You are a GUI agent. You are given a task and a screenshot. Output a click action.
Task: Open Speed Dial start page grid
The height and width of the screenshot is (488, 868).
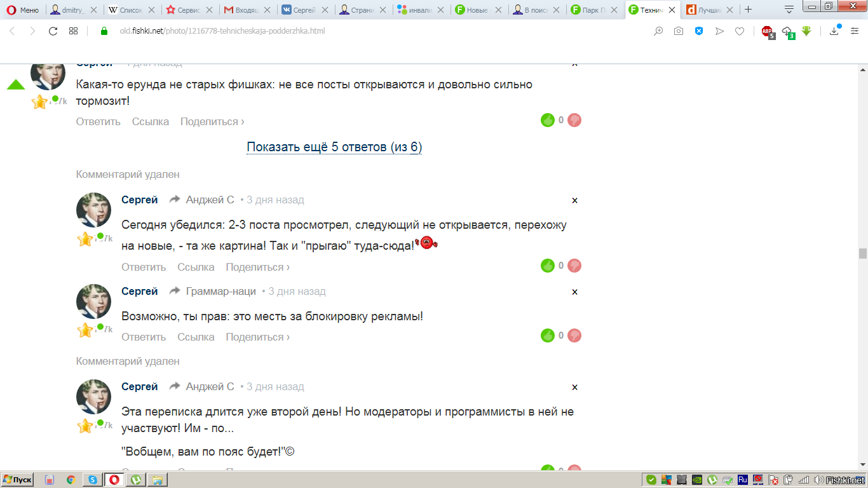(x=73, y=31)
